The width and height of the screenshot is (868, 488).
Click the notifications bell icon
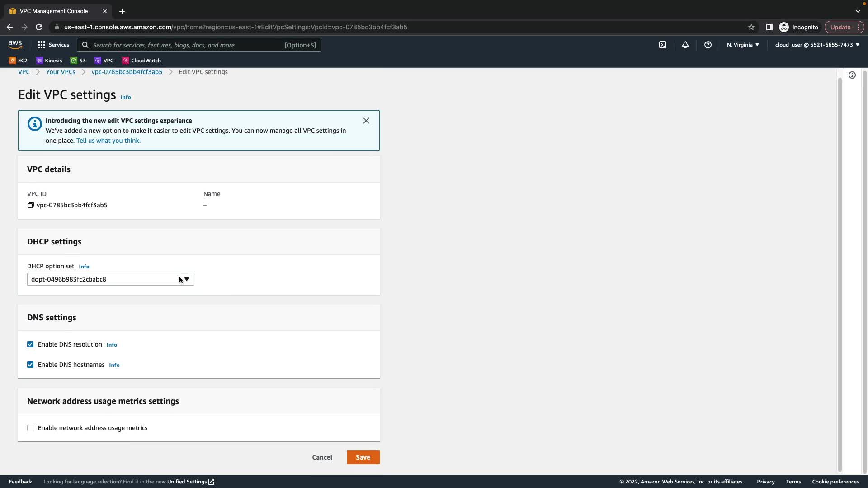pyautogui.click(x=685, y=45)
